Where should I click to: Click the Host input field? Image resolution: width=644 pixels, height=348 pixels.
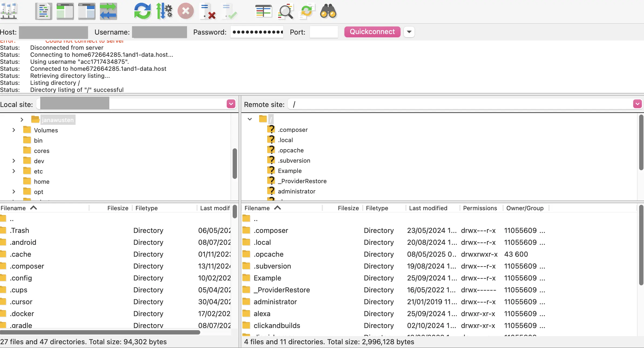[x=53, y=32]
